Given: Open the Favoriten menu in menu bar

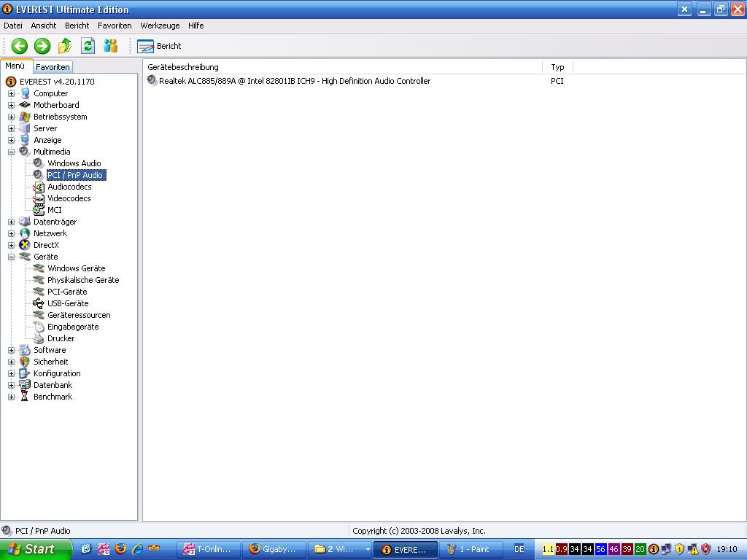Looking at the screenshot, I should point(115,26).
